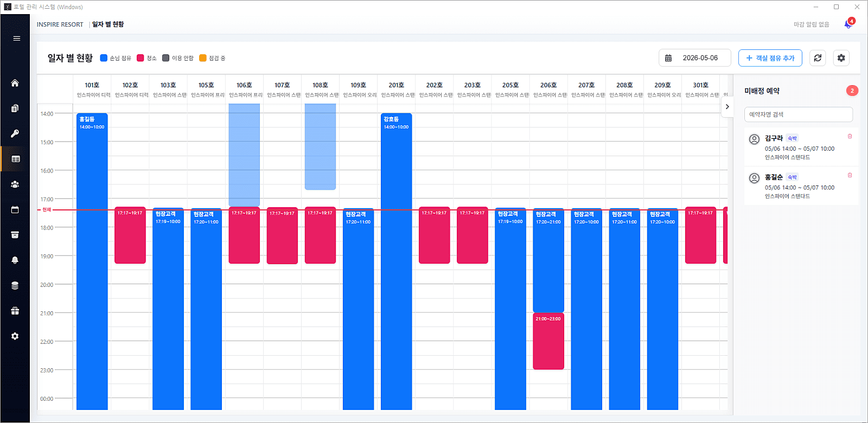Image resolution: width=868 pixels, height=423 pixels.
Task: Select the table view sidebar icon
Action: coord(16,159)
